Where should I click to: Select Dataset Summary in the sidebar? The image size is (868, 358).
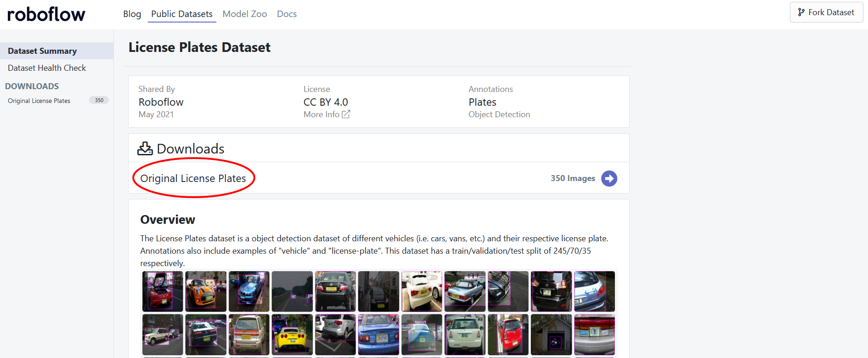56,51
